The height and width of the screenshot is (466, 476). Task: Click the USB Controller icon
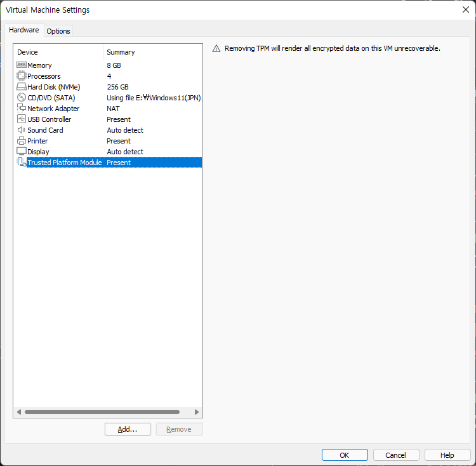pos(21,119)
